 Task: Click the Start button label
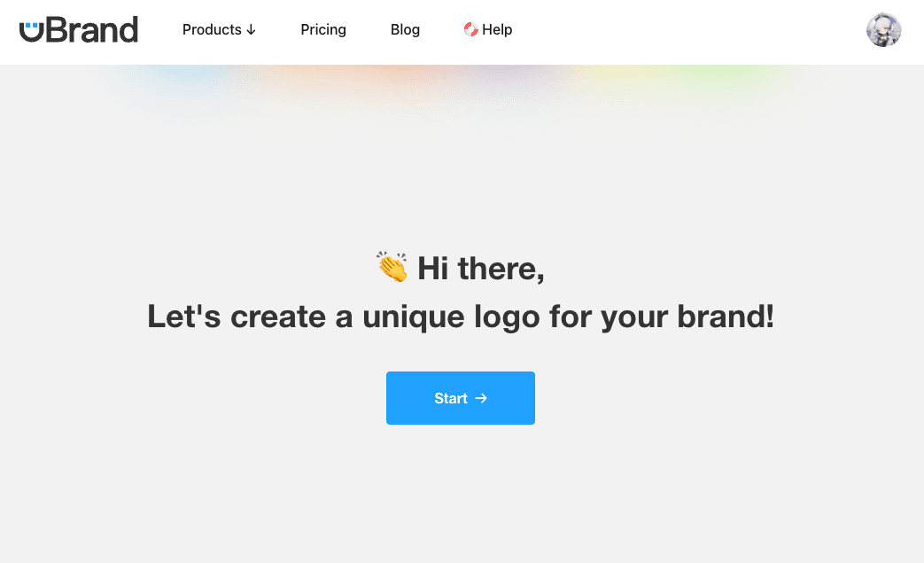tap(451, 398)
